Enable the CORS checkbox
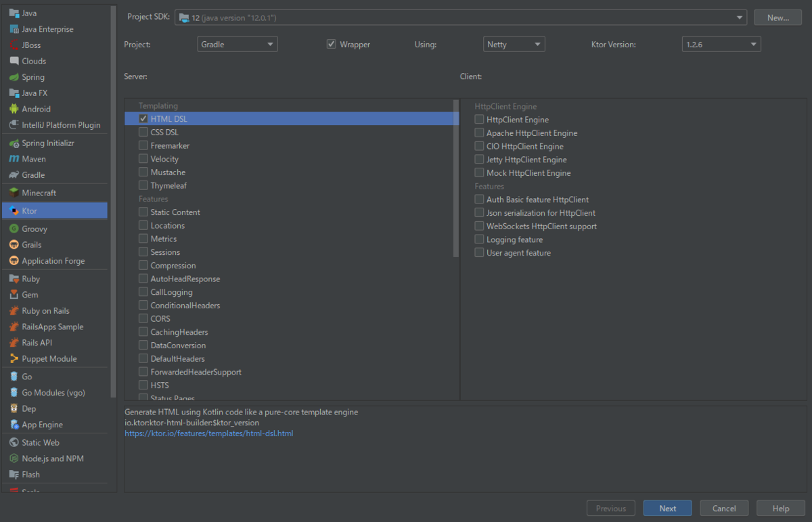812x522 pixels. 143,318
